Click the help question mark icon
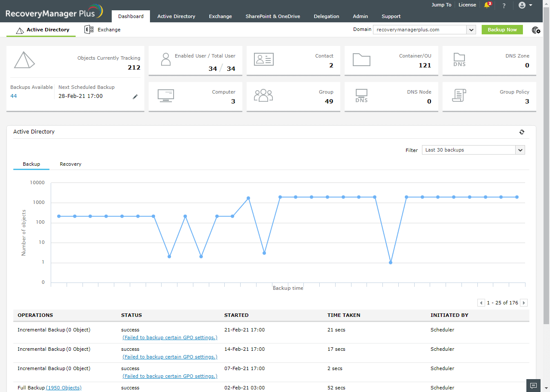The image size is (550, 392). point(504,6)
